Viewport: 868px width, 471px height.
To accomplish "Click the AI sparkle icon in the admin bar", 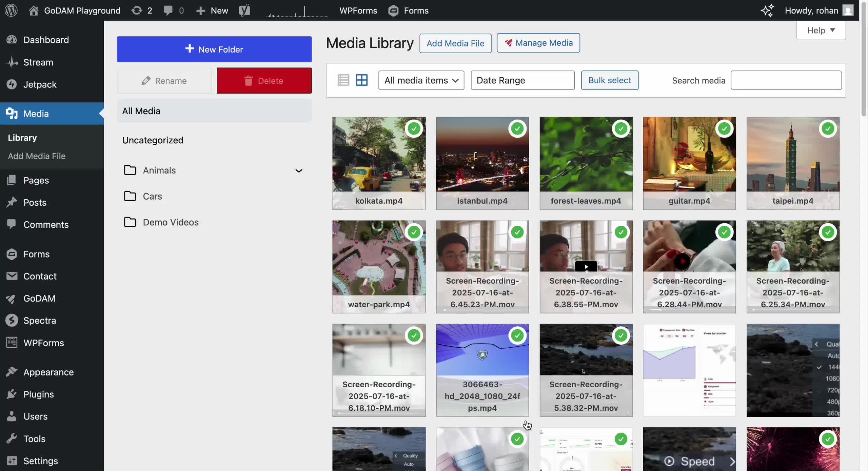I will tap(767, 11).
